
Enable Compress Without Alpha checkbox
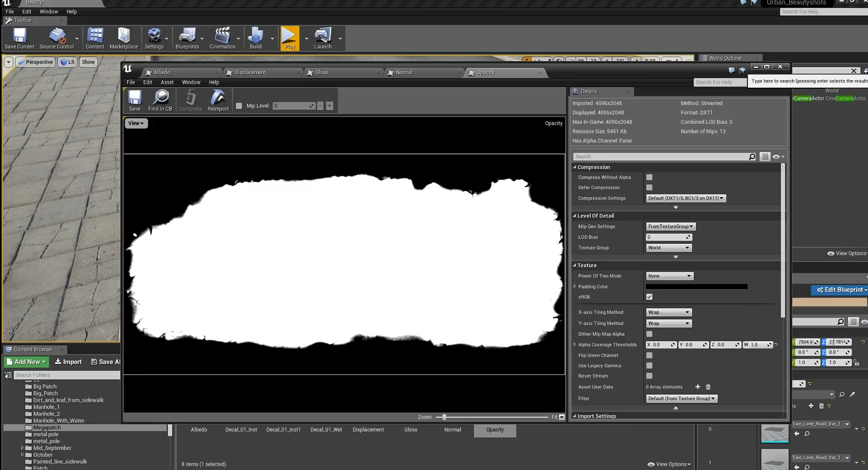[649, 177]
